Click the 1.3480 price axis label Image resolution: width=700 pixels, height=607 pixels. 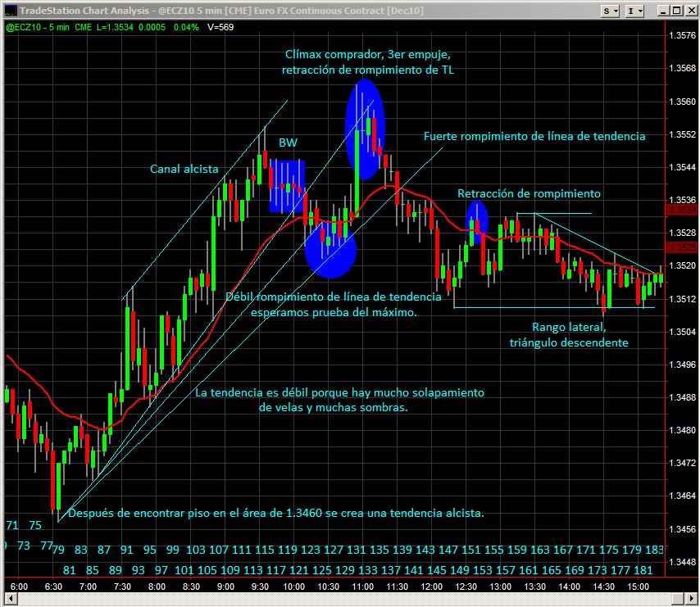(x=683, y=430)
